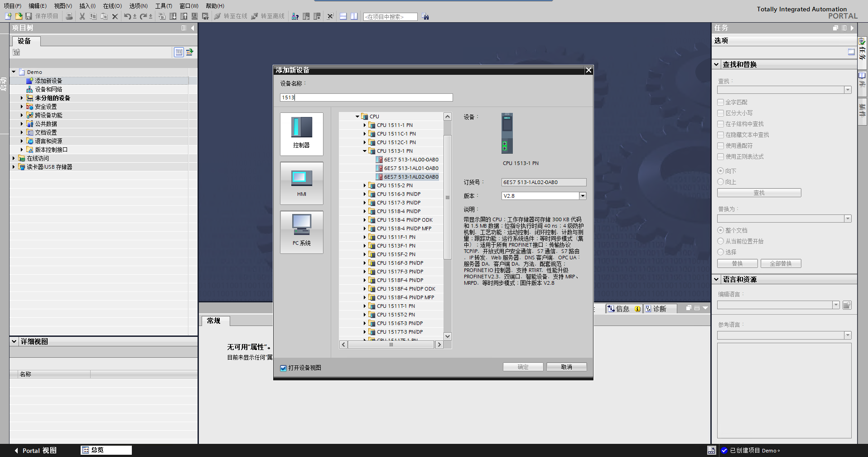Switch to Portal view link
This screenshot has width=868, height=457.
point(35,451)
